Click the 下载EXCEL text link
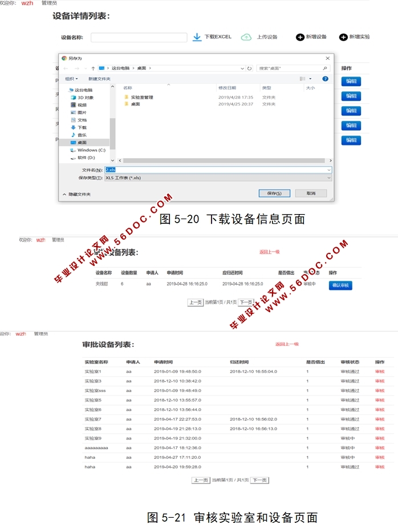Viewport: 398px width, 532px height. [218, 37]
